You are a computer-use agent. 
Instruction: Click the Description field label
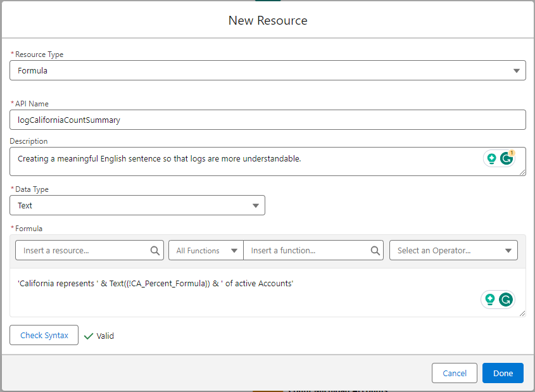coord(28,141)
